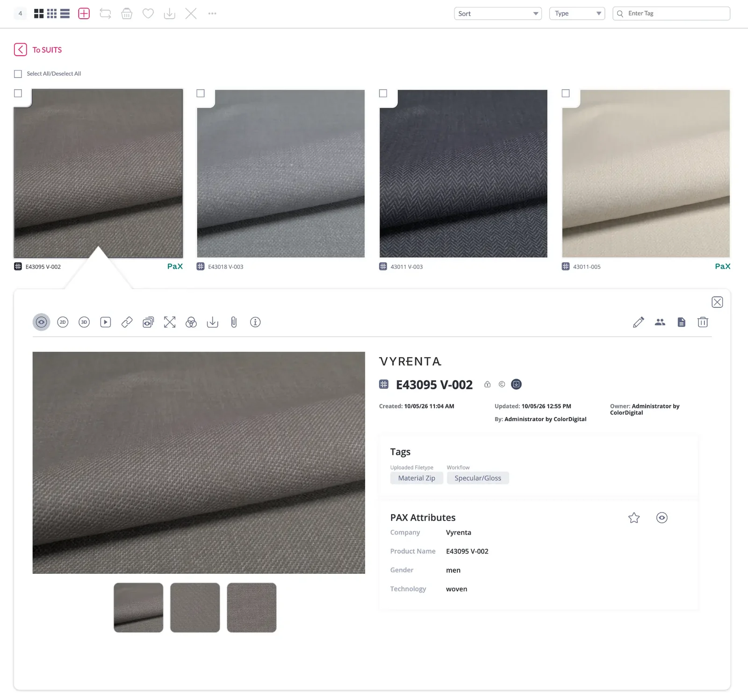Open the beige 43011-005 fabric image
This screenshot has height=700, width=748.
pos(646,173)
